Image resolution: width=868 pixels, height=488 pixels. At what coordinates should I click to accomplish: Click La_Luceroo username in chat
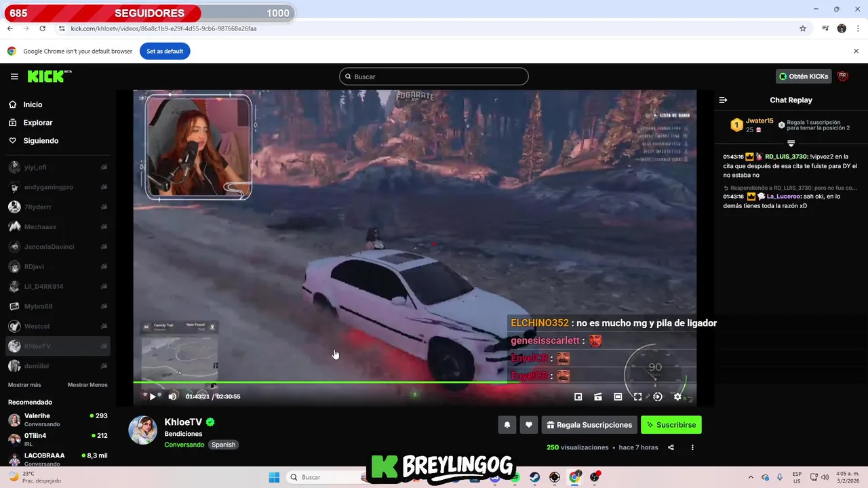pyautogui.click(x=784, y=197)
